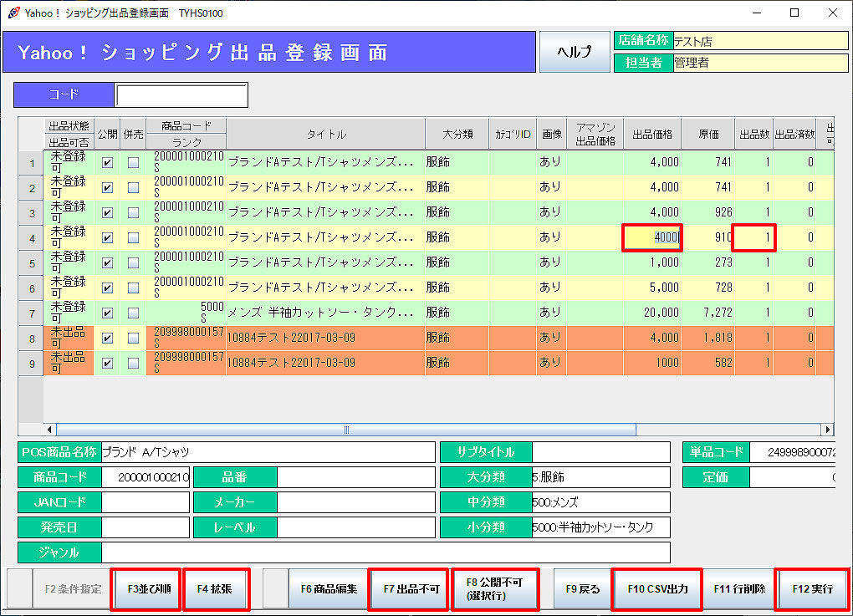Uncheck the 公開 checkbox in row 1
The height and width of the screenshot is (616, 853).
click(107, 163)
